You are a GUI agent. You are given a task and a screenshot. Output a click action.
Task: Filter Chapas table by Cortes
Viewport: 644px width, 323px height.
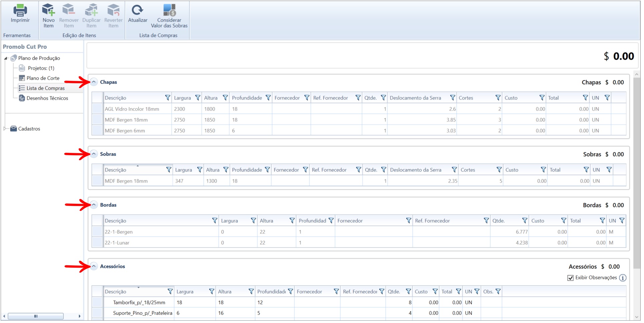pyautogui.click(x=498, y=98)
